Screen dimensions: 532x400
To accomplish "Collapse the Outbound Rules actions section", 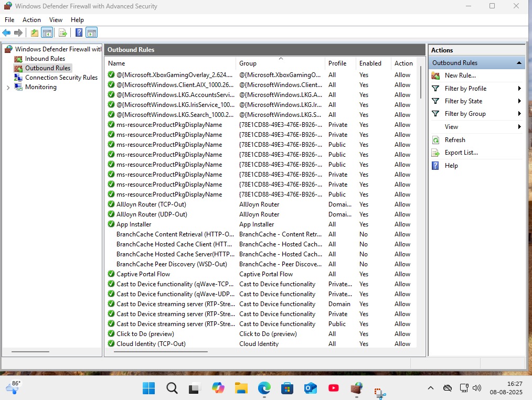I will pos(519,63).
